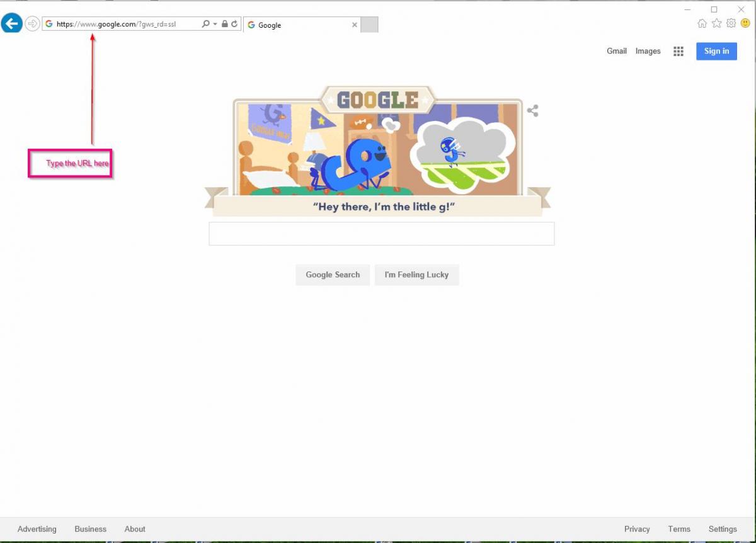Screen dimensions: 756x543
Task: Click inside the Google search box
Action: click(x=382, y=234)
